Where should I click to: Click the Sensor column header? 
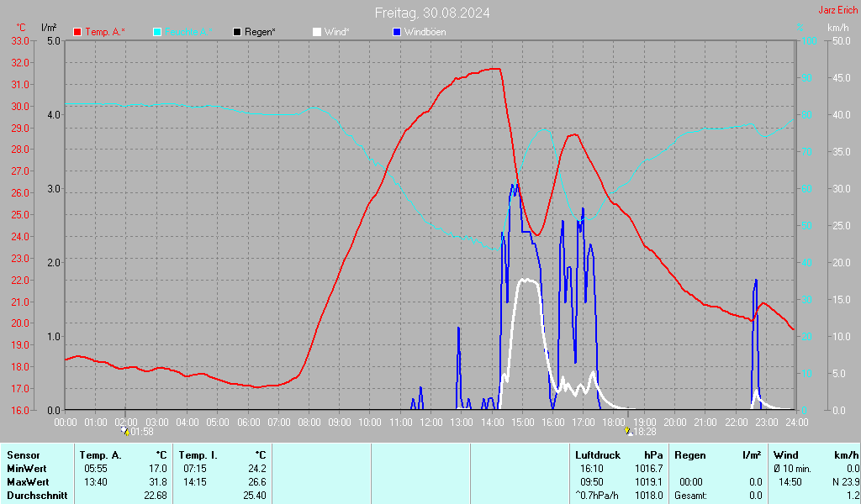pos(24,455)
